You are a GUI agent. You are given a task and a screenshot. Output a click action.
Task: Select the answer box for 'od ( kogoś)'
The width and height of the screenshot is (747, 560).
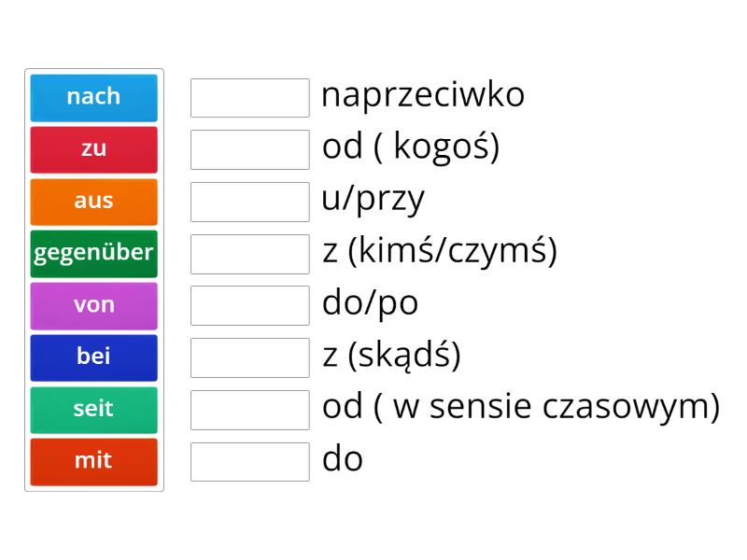tap(249, 149)
